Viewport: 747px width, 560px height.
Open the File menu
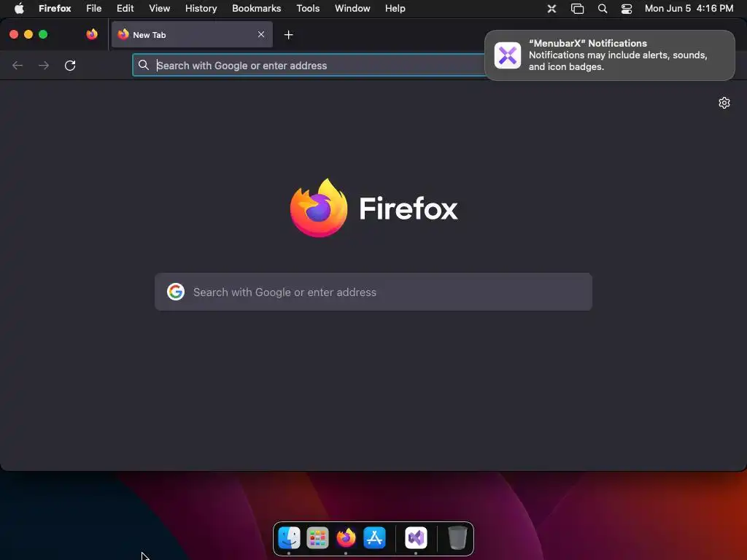(x=94, y=8)
